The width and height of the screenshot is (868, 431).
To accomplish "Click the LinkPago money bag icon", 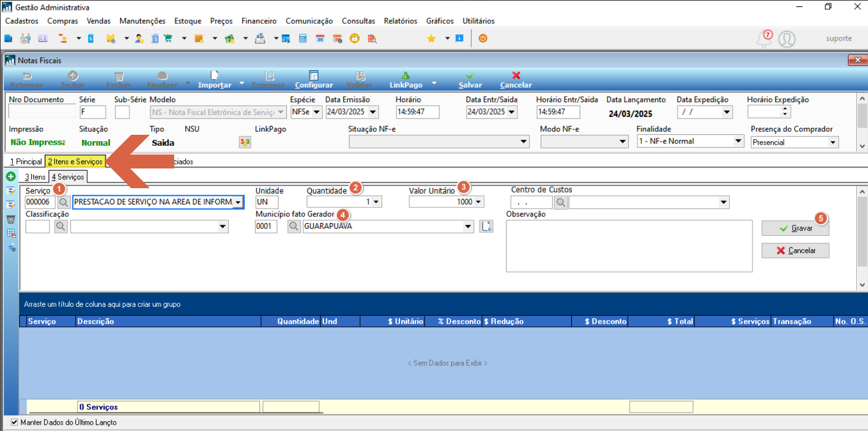I will [406, 76].
